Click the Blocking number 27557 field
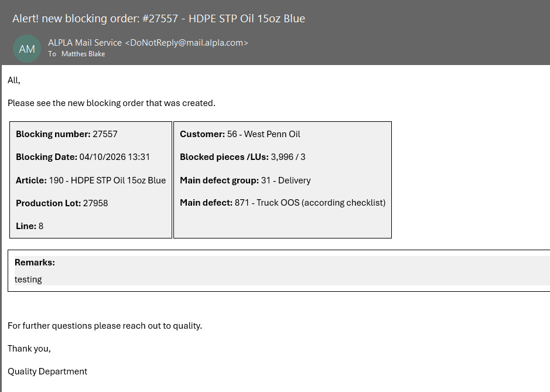This screenshot has width=550, height=392. [67, 134]
